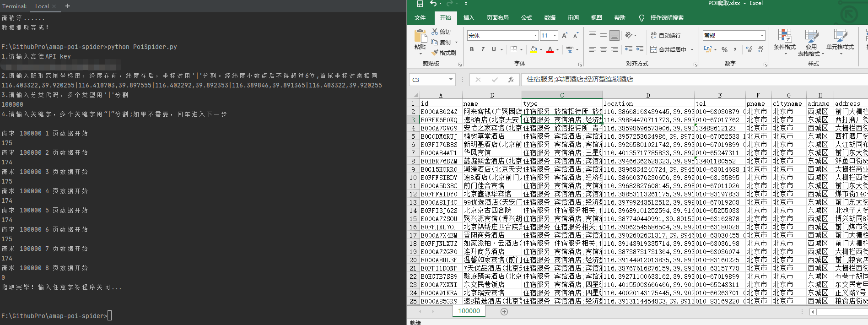Image resolution: width=868 pixels, height=325 pixels.
Task: Switch to the Formulas (公式) tab
Action: tap(527, 18)
